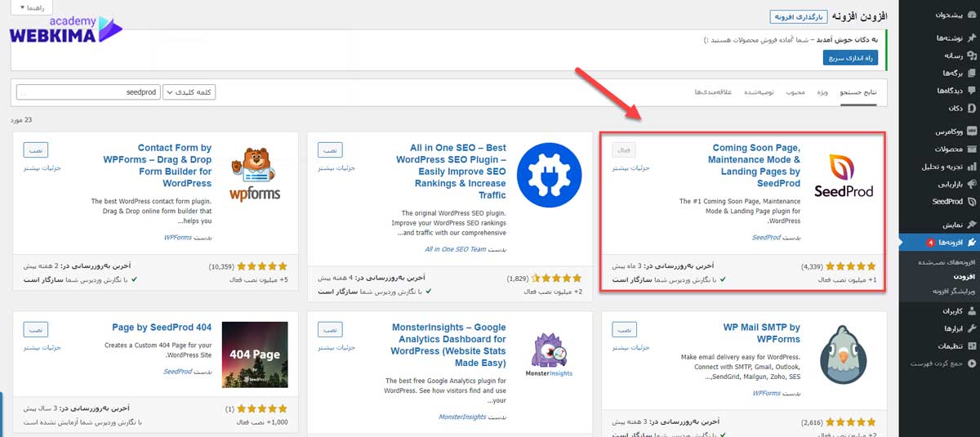Screen dimensions: 980x437
Task: Install Contact Form by WPForms plugin
Action: [36, 150]
